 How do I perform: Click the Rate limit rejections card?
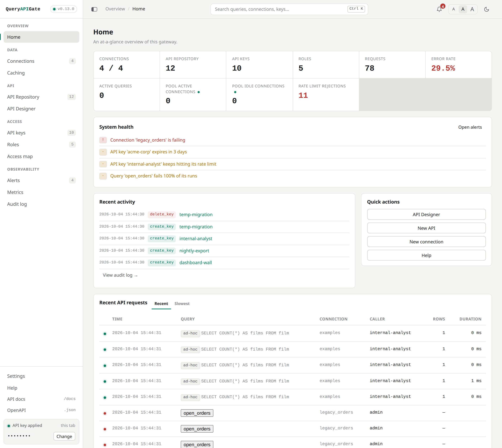click(326, 94)
